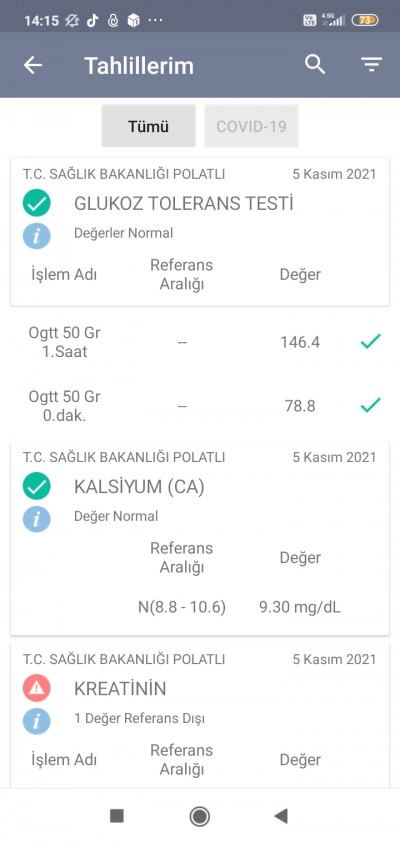Tap Android back triangle button

[281, 817]
